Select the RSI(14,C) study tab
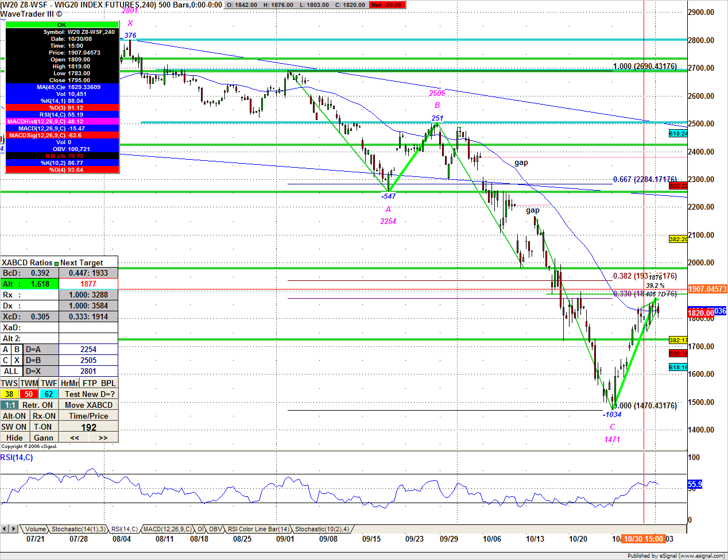Screen dimensions: 728x560 point(124,529)
